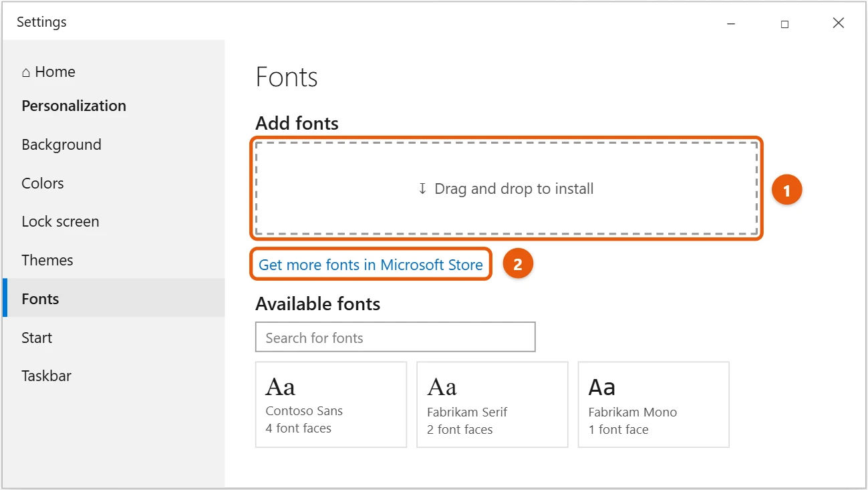Minimize the Settings window

point(731,23)
